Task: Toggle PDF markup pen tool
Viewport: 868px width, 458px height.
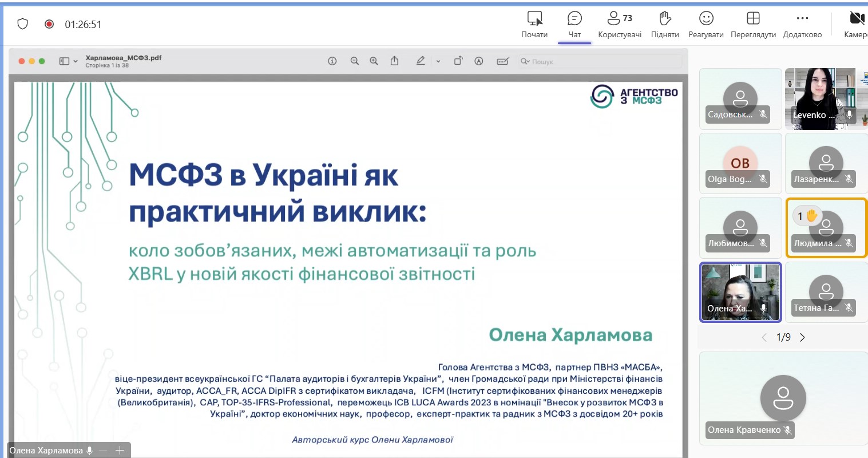Action: click(421, 61)
